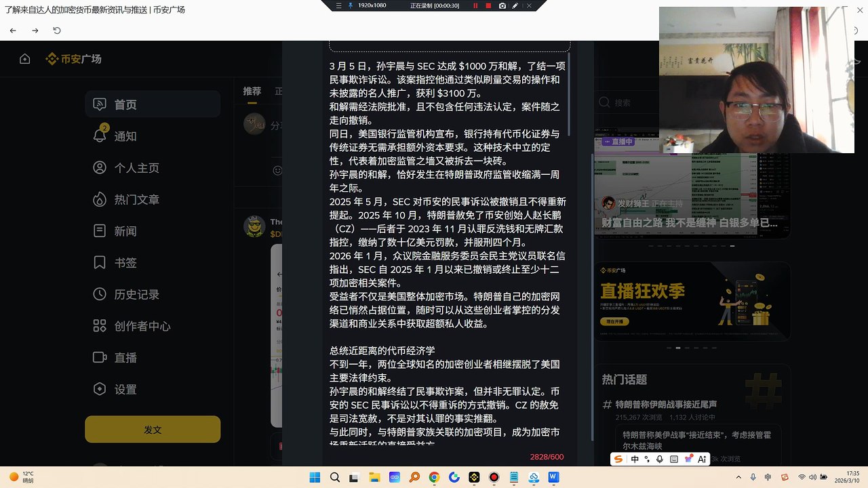The height and width of the screenshot is (488, 868).
Task: Click the live host 发财狮王 name
Action: 633,203
